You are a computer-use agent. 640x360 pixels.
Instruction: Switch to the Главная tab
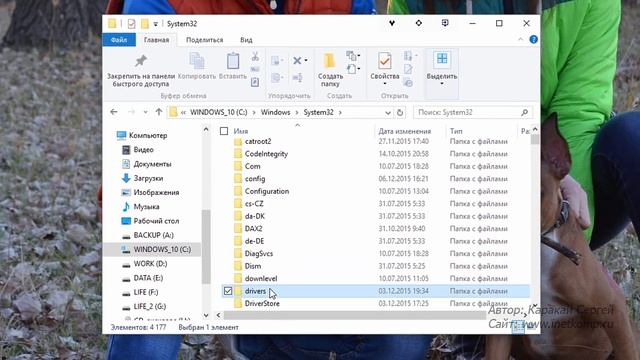coord(156,40)
